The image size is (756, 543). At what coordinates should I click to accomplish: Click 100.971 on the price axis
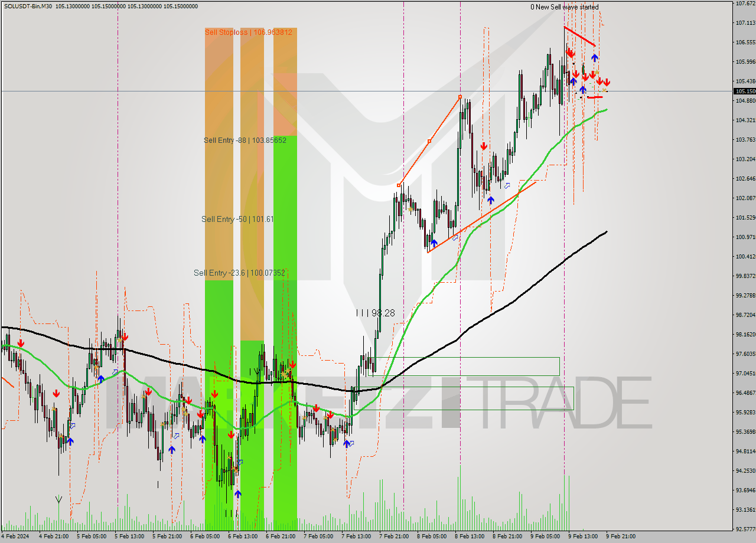(745, 237)
